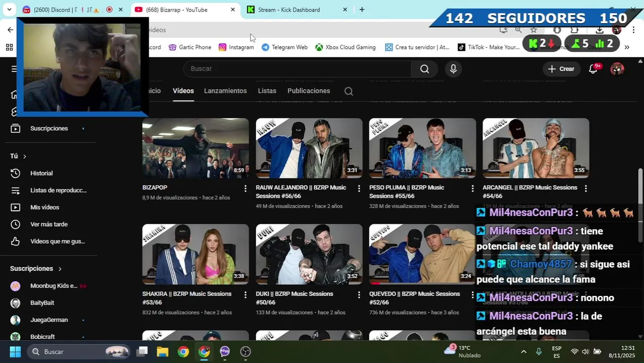Image resolution: width=644 pixels, height=363 pixels.
Task: Open Ver más tarde sidebar item
Action: click(x=48, y=224)
